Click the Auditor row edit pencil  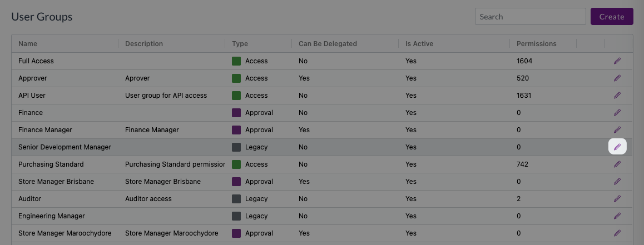click(617, 199)
